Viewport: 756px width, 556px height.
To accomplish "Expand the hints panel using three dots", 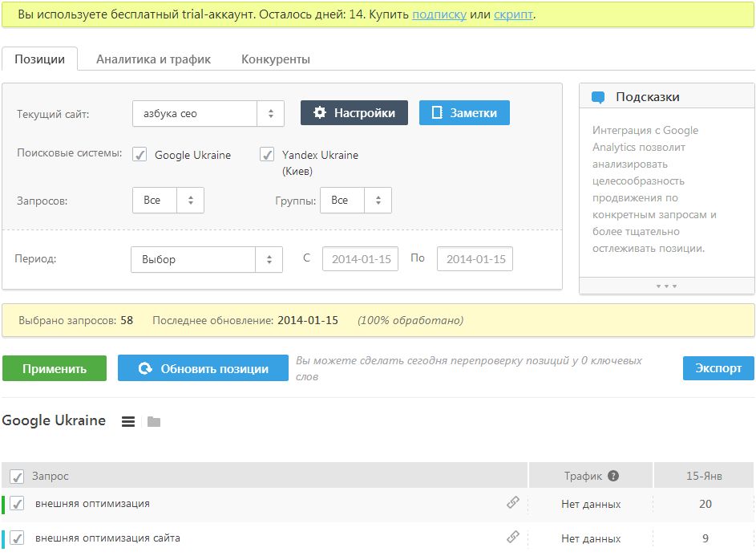I will click(x=666, y=286).
